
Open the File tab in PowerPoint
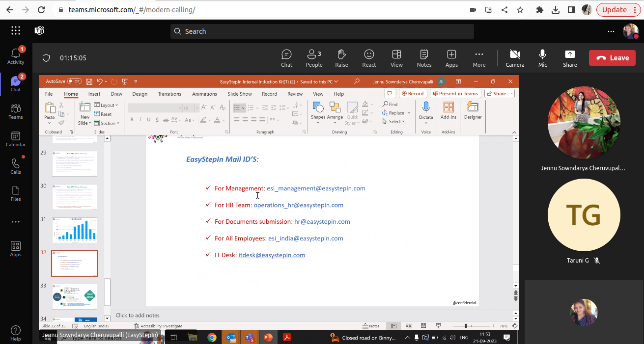point(49,94)
